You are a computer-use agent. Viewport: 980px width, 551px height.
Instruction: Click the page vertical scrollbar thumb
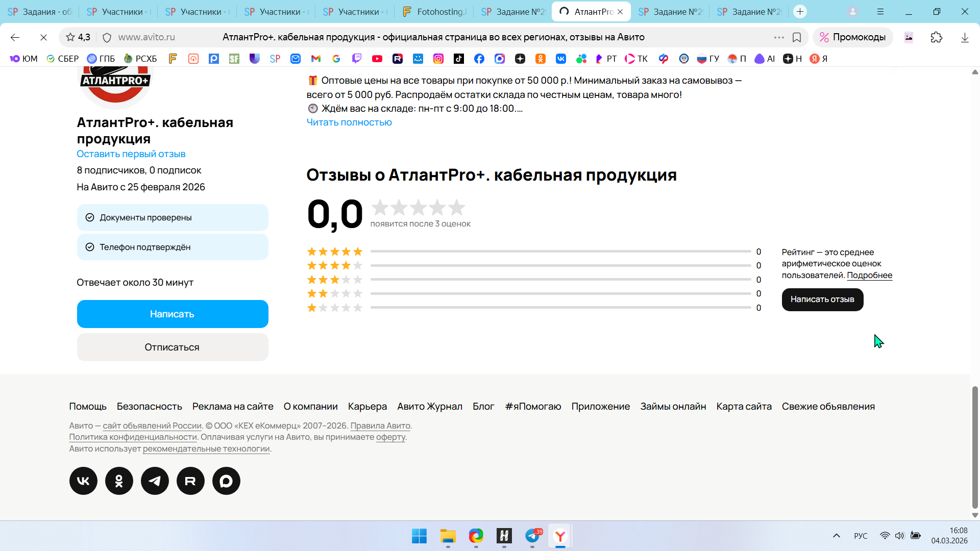coord(974,446)
